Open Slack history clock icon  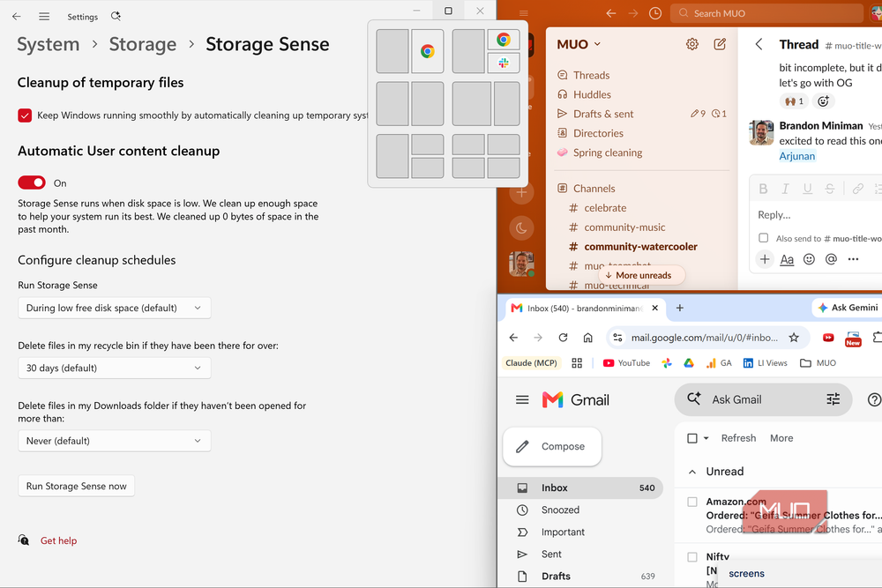pos(655,13)
